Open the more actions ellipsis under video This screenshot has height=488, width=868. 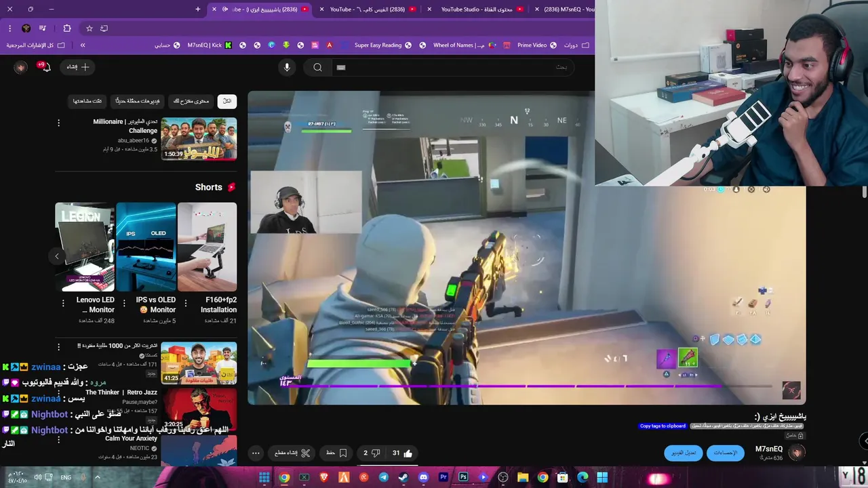[256, 453]
